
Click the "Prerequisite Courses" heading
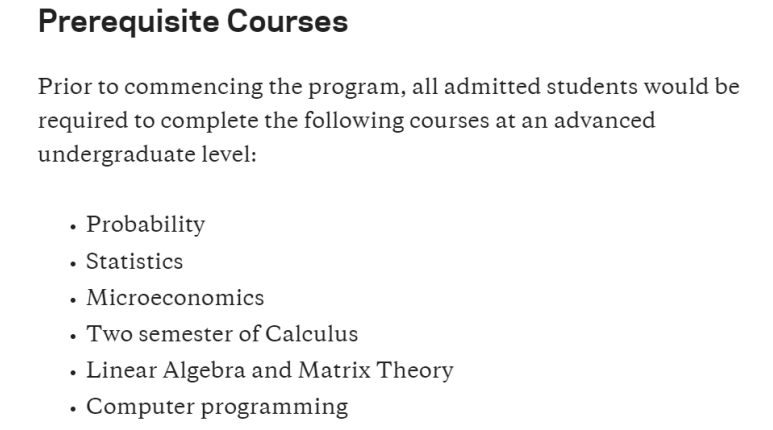193,23
